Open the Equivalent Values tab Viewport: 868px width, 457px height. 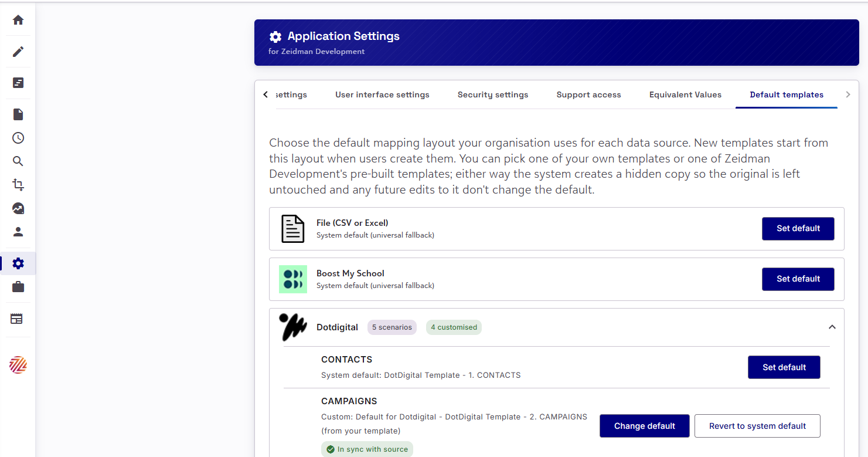click(x=685, y=94)
